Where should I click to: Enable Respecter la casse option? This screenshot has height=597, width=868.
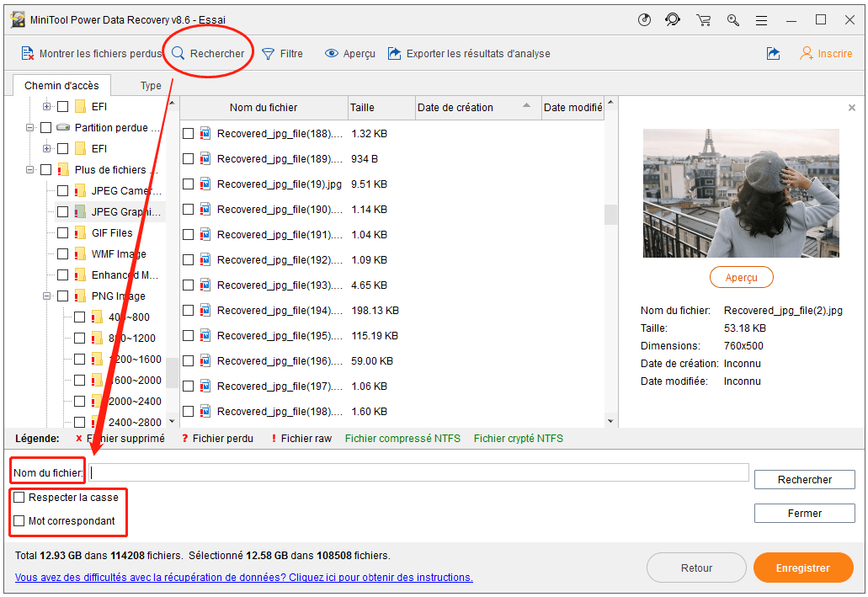point(19,498)
